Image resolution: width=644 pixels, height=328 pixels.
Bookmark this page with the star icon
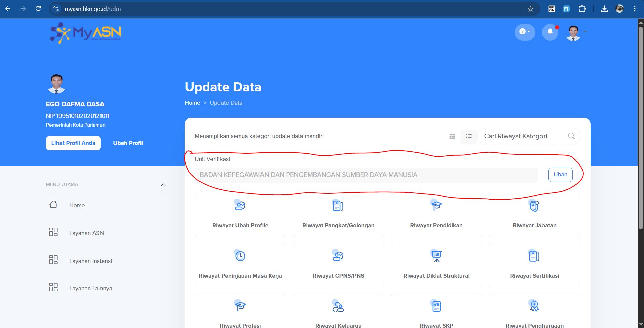530,9
